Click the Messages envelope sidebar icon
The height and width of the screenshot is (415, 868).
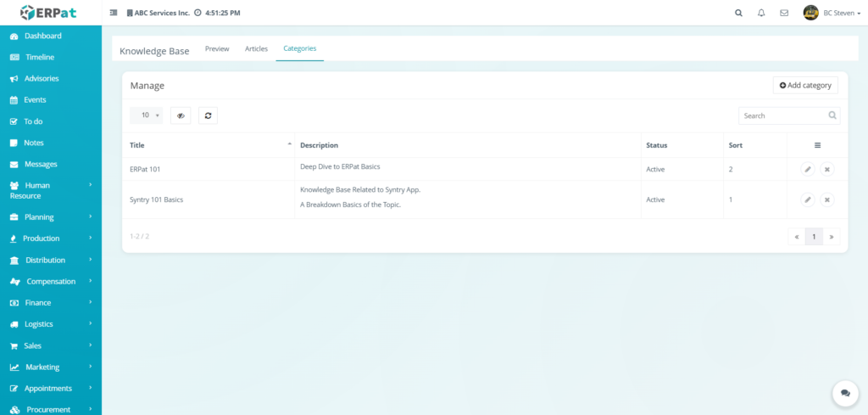(14, 165)
